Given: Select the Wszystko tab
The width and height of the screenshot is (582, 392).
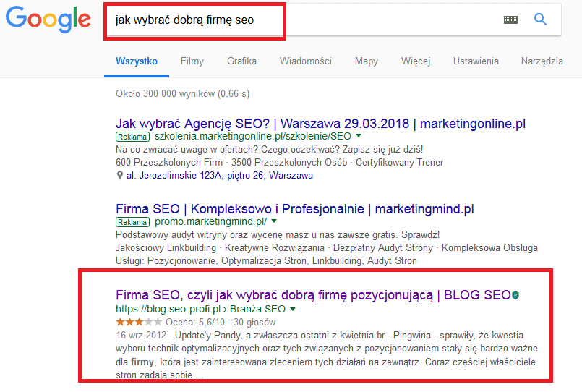Looking at the screenshot, I should 137,61.
